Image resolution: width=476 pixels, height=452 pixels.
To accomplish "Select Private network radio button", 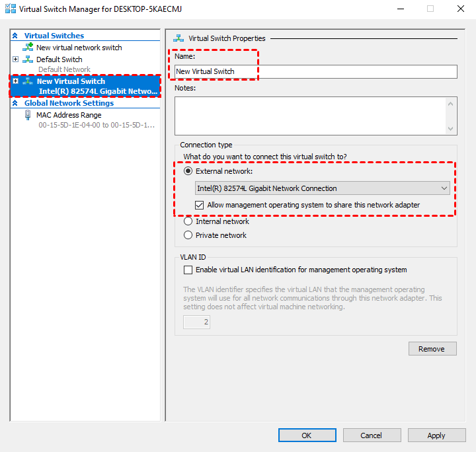I will pos(188,235).
